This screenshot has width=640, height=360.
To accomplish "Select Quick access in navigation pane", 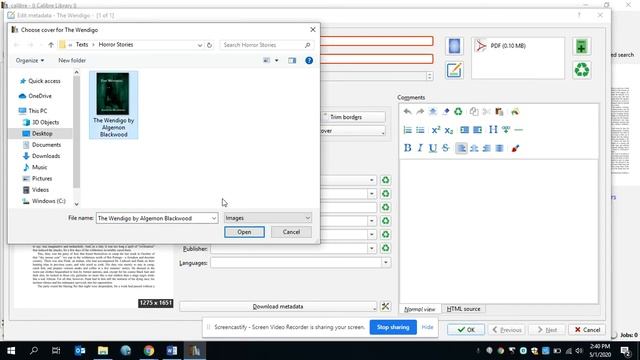I will point(44,81).
